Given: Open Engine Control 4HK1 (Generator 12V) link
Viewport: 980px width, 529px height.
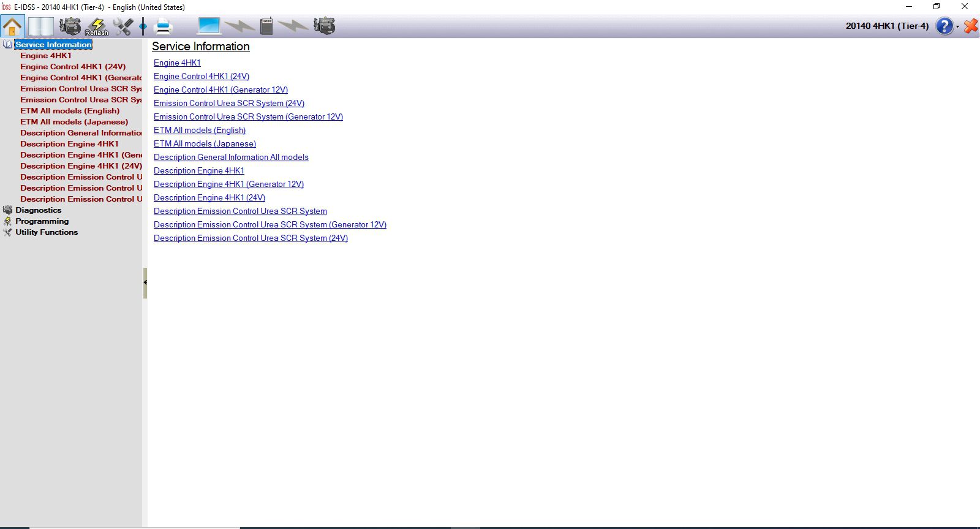Looking at the screenshot, I should [221, 89].
